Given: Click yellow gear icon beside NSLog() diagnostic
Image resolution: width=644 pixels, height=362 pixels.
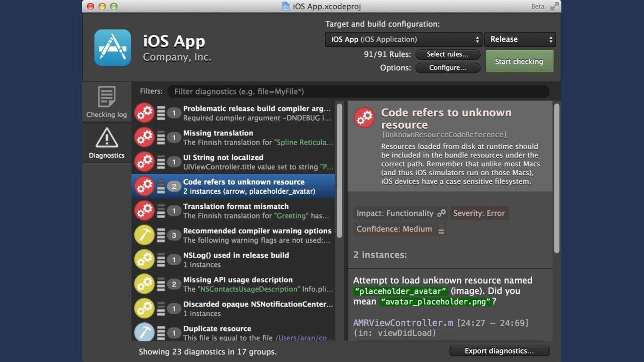Looking at the screenshot, I should [144, 260].
